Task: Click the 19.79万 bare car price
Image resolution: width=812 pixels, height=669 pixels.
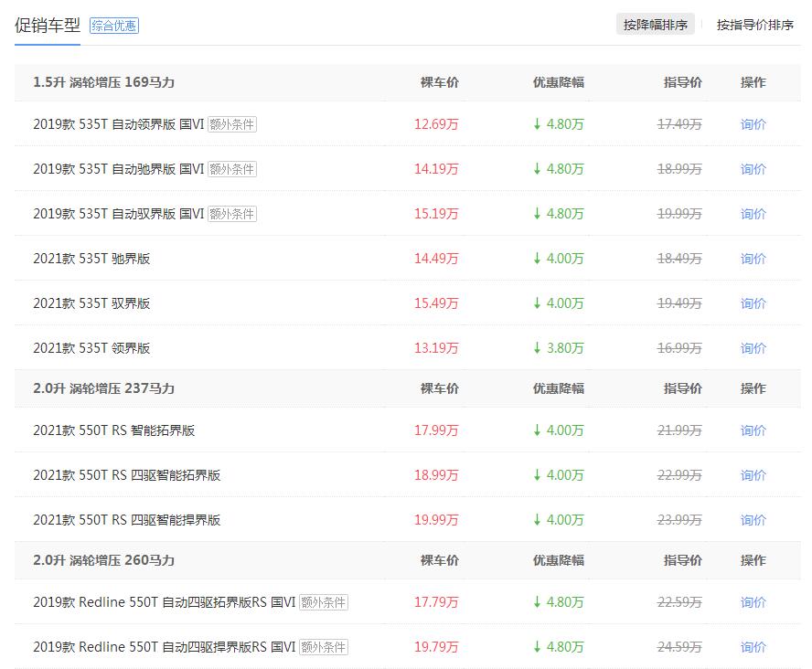Action: point(436,647)
